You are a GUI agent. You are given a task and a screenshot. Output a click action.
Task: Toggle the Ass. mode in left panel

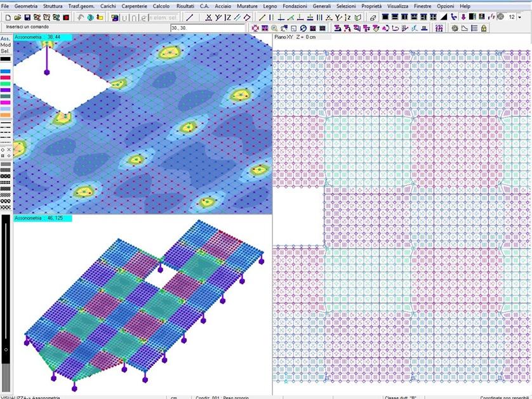click(x=5, y=39)
